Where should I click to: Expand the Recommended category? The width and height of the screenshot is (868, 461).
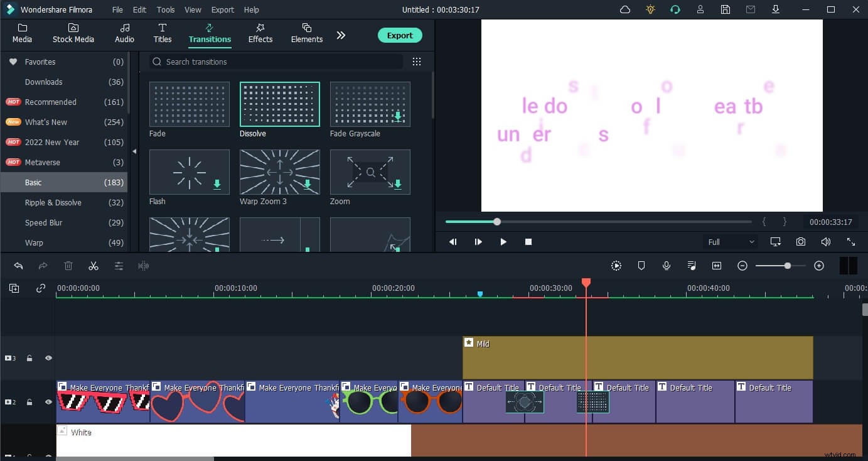tap(64, 102)
